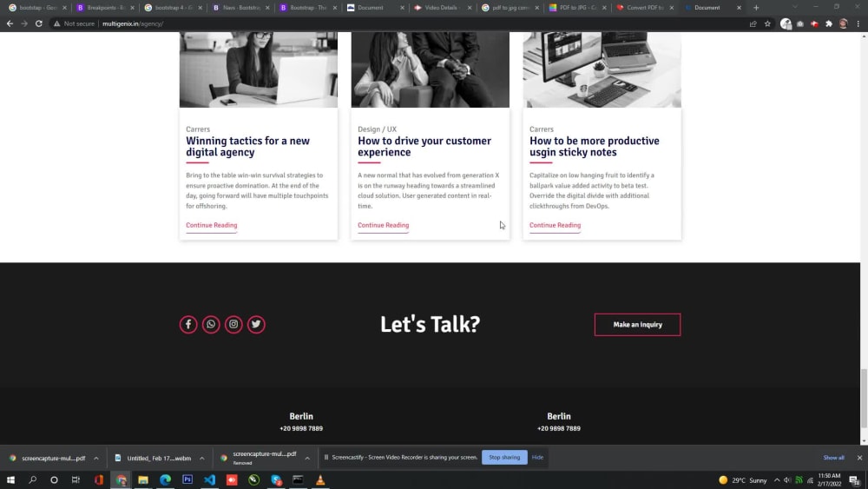Continue reading Winning tactics article

click(x=212, y=225)
